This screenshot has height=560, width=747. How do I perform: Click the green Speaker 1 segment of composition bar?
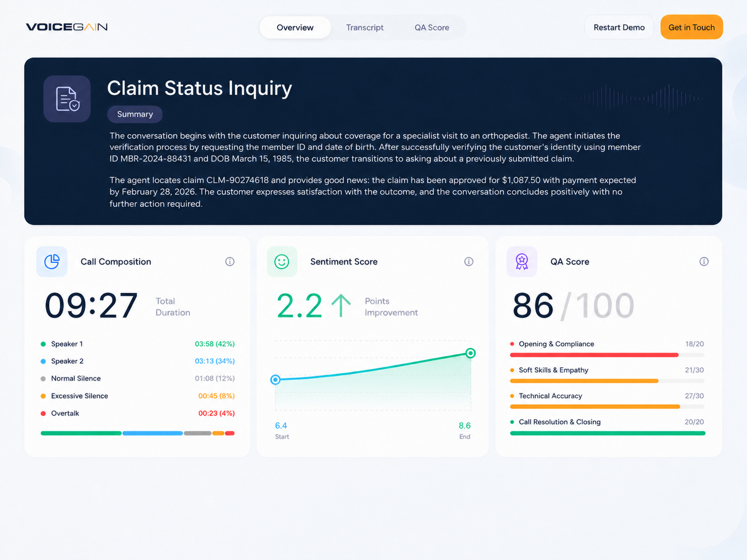[x=81, y=433]
